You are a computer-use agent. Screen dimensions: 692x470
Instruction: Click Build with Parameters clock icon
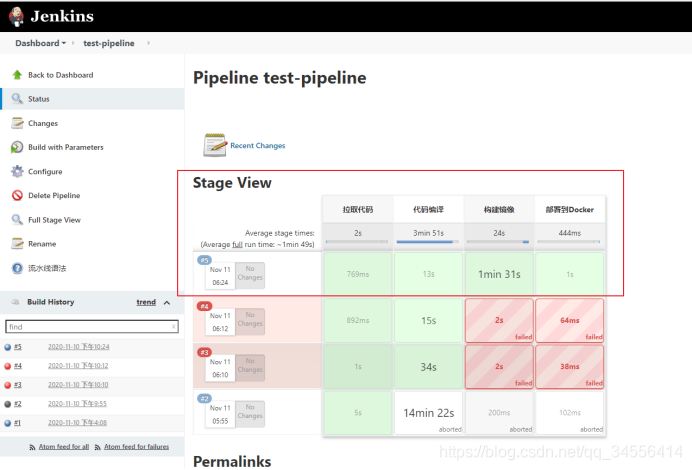coord(17,147)
